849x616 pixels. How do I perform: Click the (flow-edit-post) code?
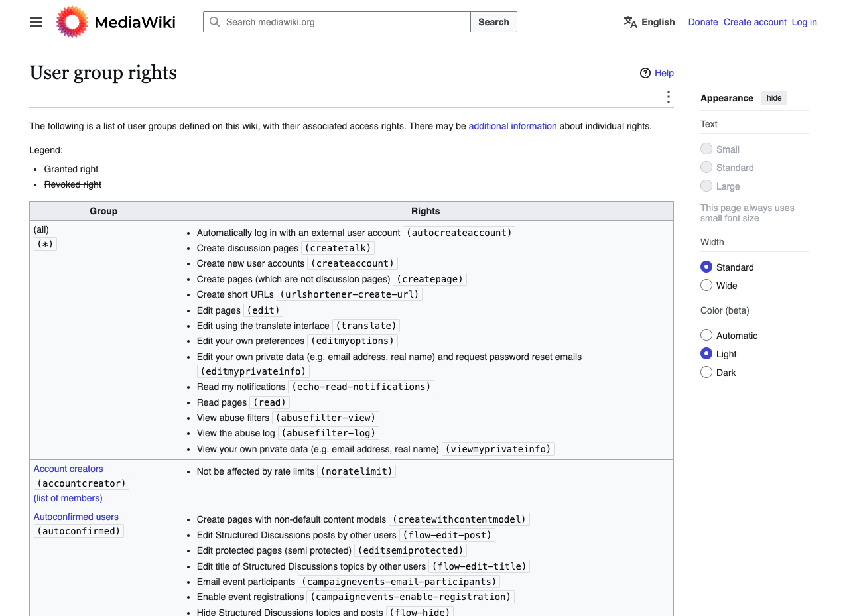(447, 535)
